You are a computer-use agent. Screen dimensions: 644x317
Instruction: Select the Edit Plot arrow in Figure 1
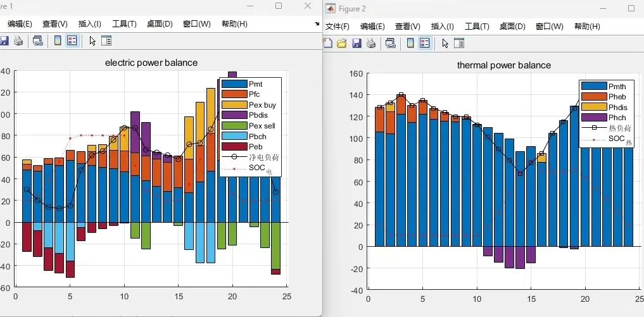point(92,40)
